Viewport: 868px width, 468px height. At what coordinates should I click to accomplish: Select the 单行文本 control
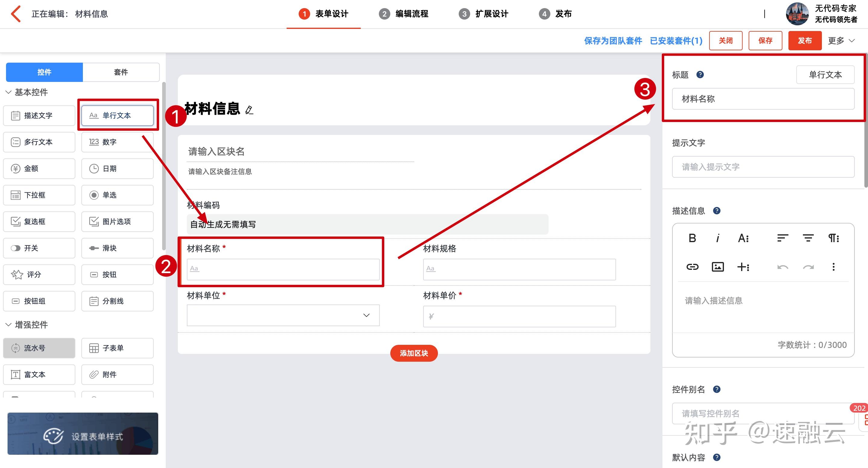tap(118, 115)
